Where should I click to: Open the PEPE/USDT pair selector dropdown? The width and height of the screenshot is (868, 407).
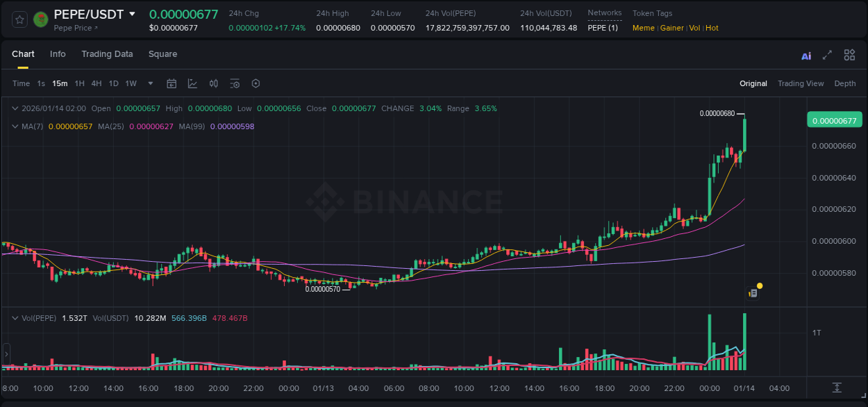[131, 14]
